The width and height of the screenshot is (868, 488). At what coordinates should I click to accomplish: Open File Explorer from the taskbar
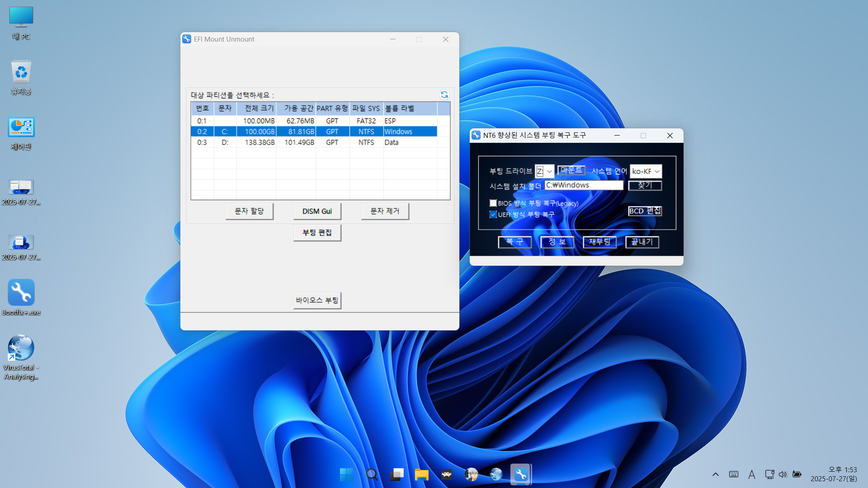[421, 474]
